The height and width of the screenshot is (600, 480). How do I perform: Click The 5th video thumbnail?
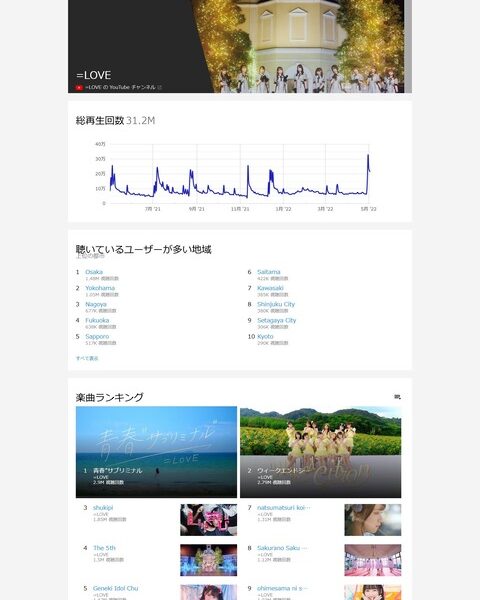point(208,560)
